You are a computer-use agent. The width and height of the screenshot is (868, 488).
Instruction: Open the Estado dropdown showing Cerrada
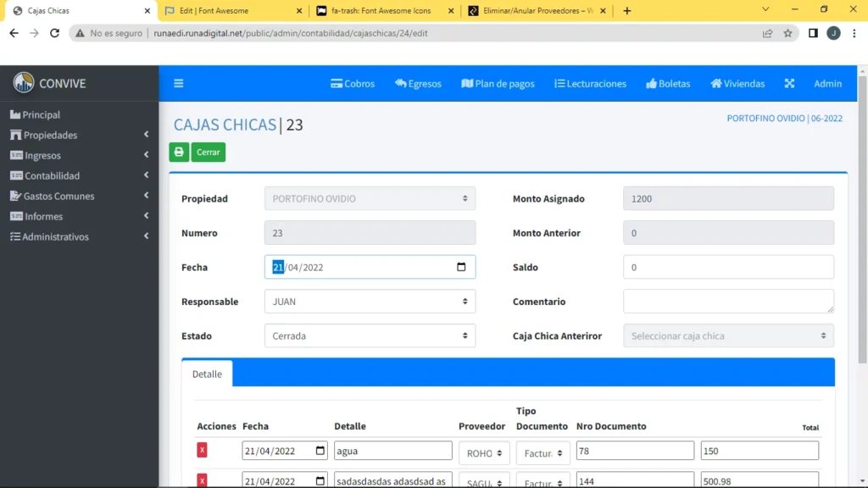point(370,336)
